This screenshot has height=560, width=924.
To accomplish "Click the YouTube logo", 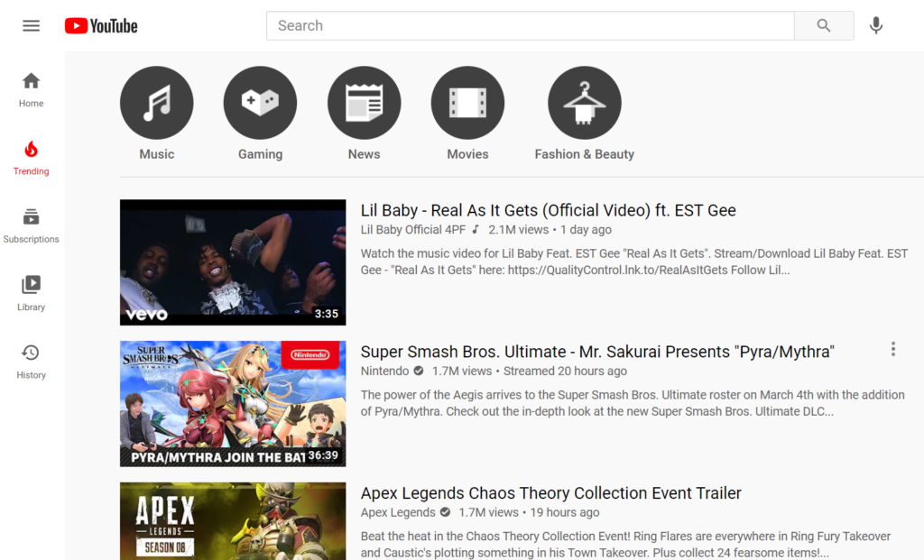I will point(101,26).
